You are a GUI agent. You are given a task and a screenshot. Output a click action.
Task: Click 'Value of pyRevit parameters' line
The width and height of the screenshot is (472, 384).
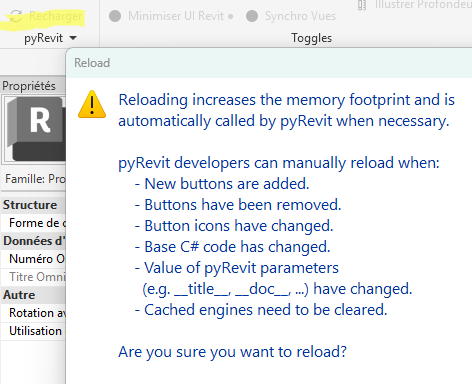point(237,268)
